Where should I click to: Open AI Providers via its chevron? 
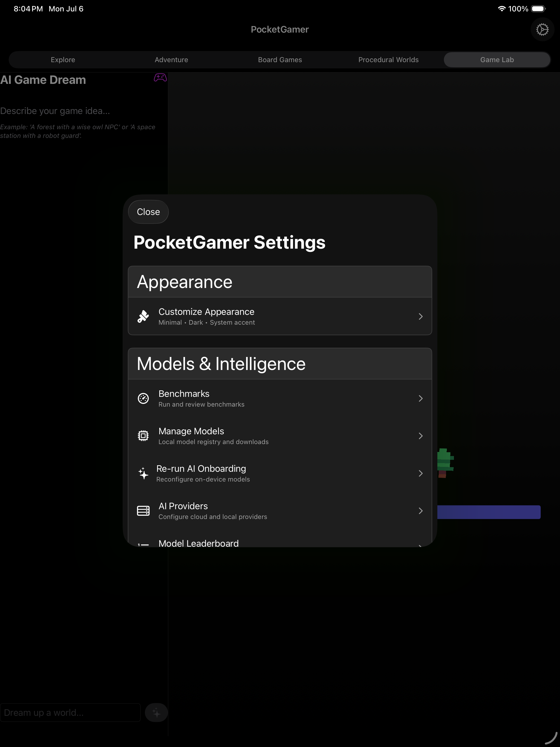(421, 511)
